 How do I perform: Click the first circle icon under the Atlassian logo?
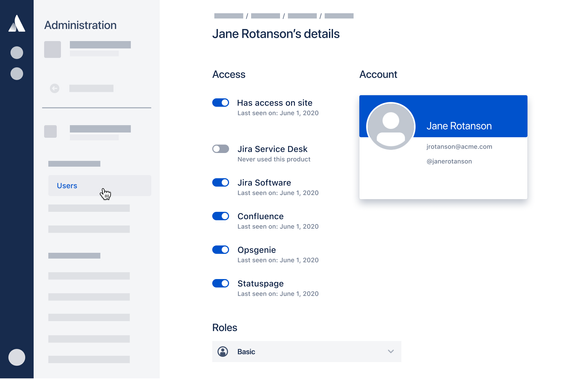(17, 53)
